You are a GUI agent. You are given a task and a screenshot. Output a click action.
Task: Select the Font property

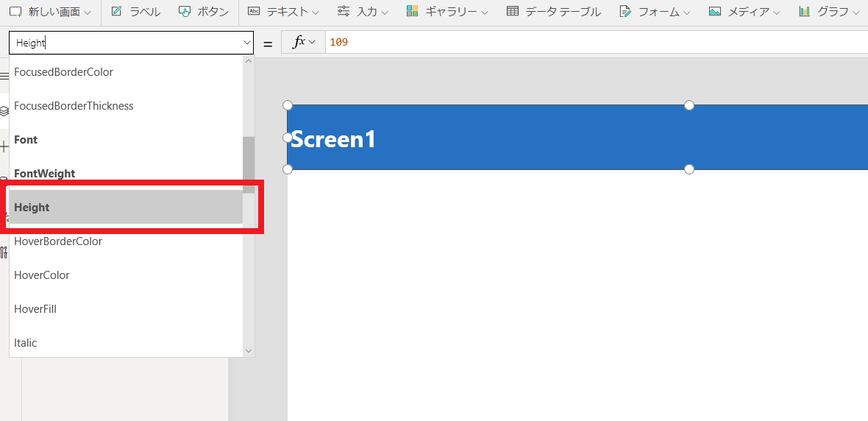point(126,140)
